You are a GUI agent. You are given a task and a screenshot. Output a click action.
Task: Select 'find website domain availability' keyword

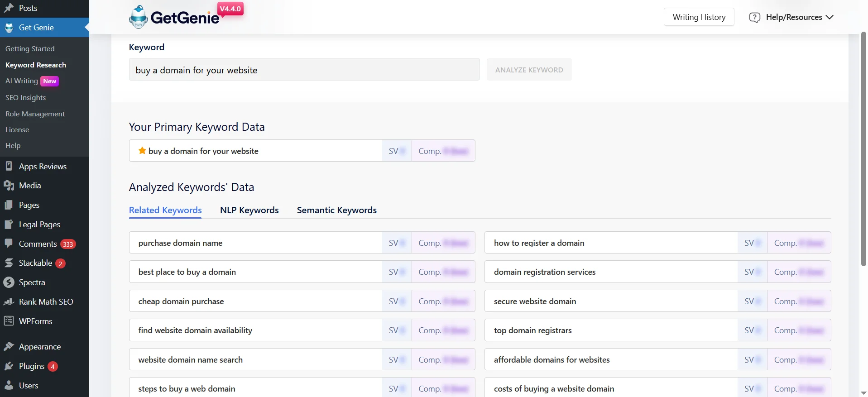(x=302, y=330)
